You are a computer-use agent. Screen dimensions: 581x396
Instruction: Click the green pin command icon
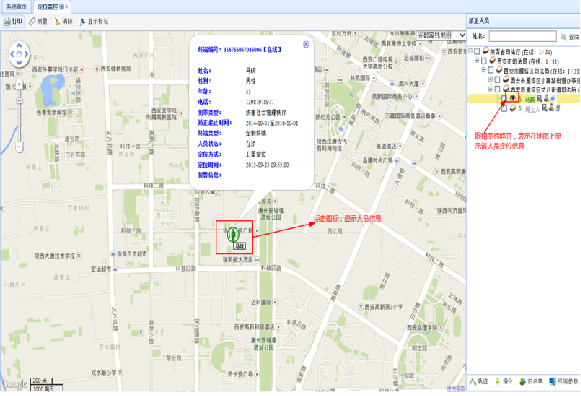coord(498,381)
